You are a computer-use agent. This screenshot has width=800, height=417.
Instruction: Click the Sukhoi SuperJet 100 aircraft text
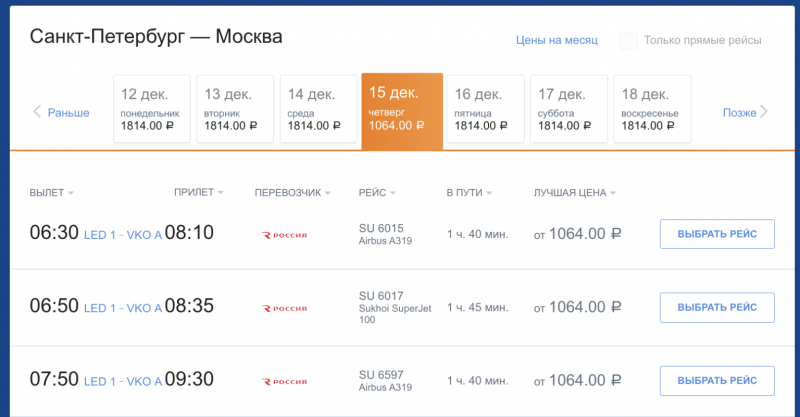(x=395, y=314)
